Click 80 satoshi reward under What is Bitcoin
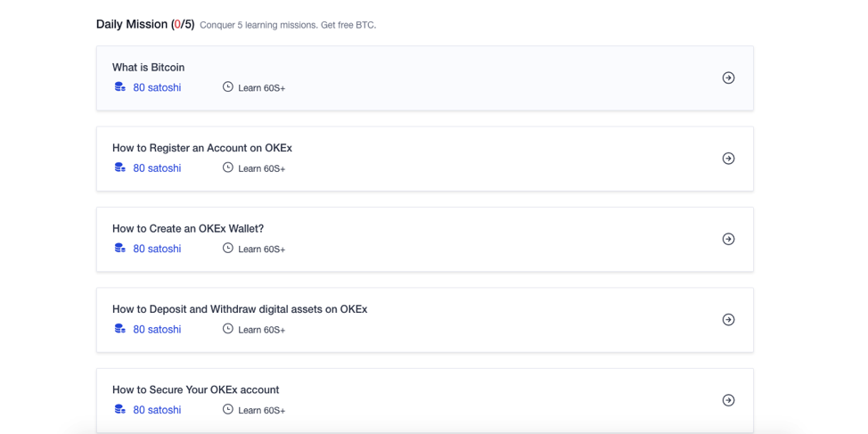Image resolution: width=868 pixels, height=434 pixels. [x=157, y=88]
